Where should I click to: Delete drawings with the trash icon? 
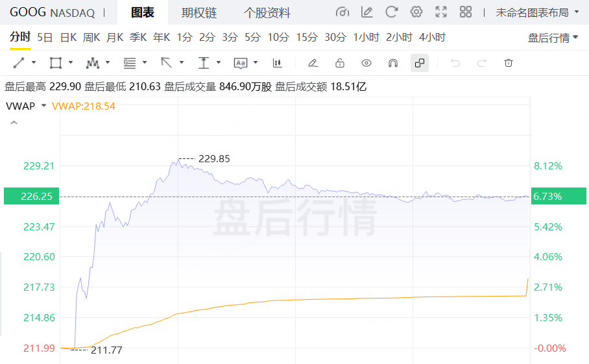(x=509, y=63)
